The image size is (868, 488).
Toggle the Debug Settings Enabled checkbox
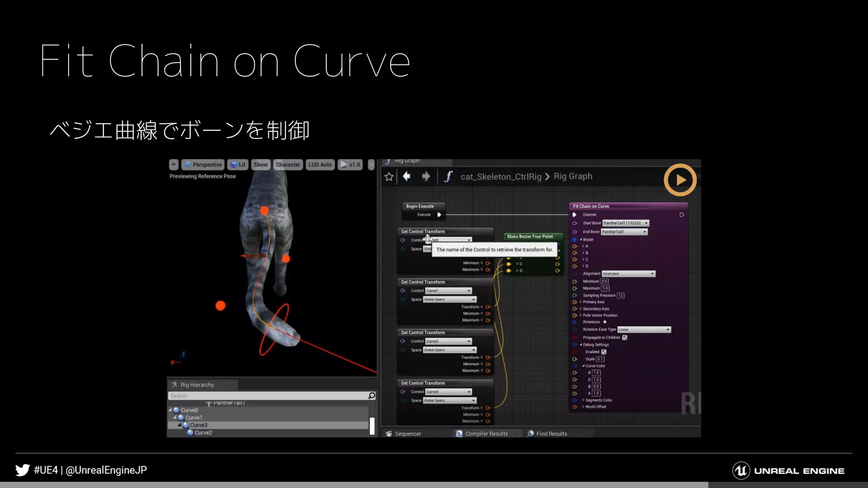point(604,352)
